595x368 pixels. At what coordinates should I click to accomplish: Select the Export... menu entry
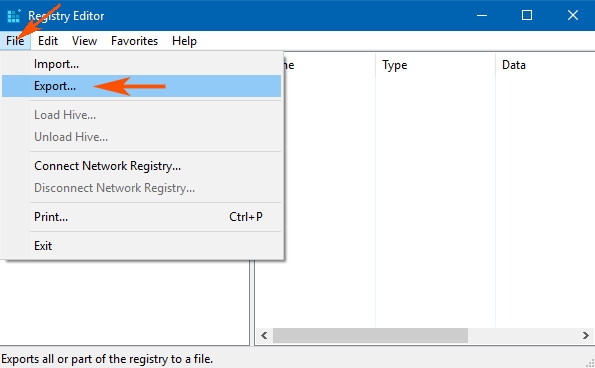coord(141,86)
